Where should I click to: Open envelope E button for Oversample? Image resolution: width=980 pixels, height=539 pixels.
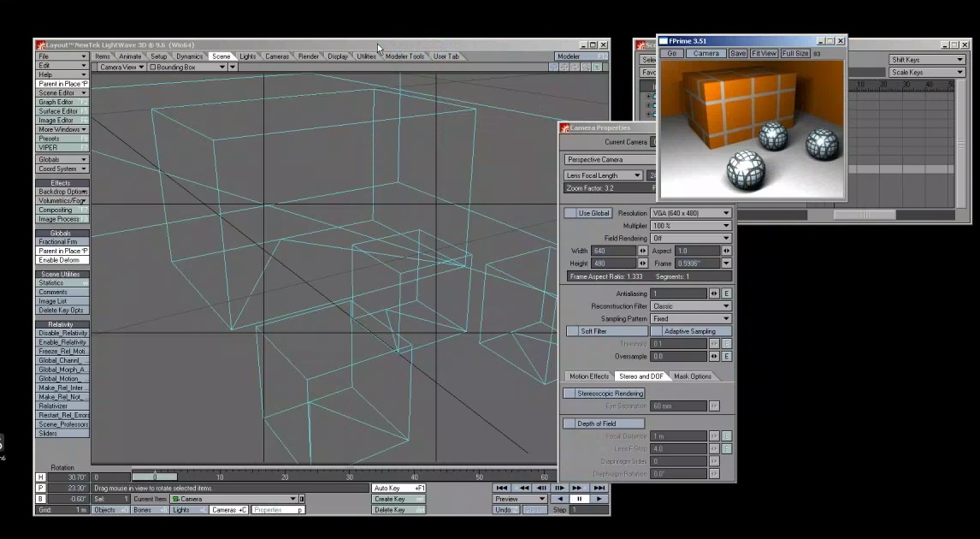726,357
